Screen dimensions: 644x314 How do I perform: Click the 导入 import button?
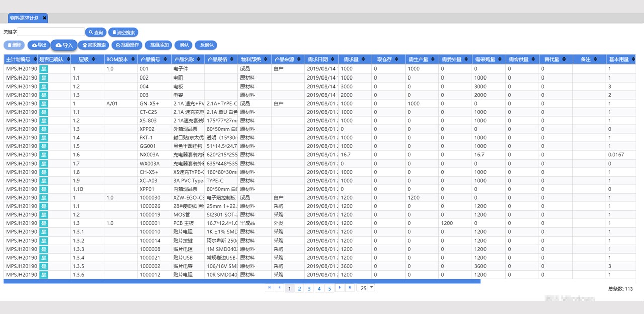pyautogui.click(x=64, y=45)
